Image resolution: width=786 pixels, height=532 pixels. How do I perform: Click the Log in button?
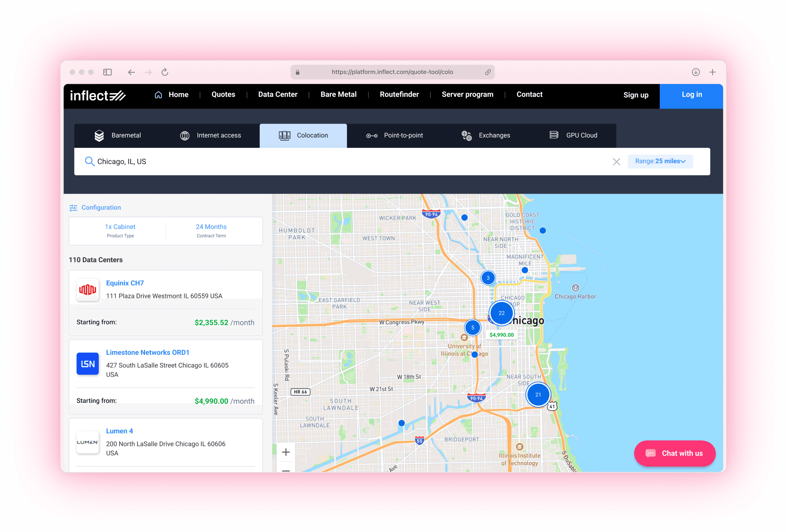pyautogui.click(x=691, y=95)
